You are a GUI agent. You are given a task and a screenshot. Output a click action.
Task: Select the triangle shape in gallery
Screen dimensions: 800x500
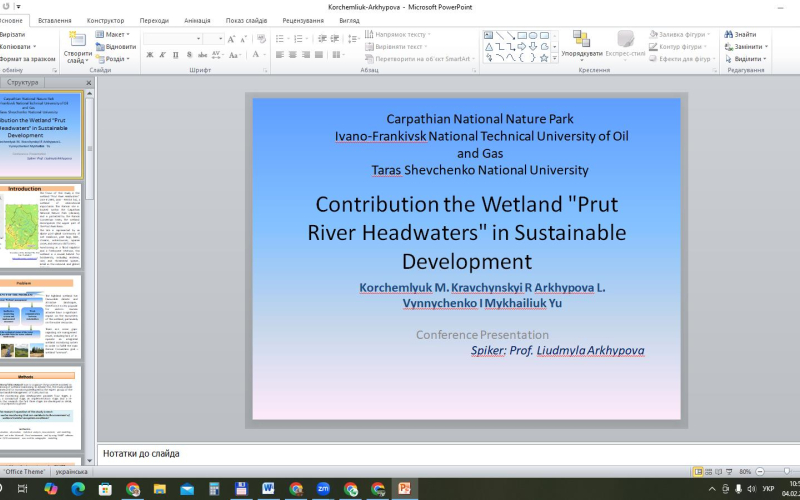pos(488,47)
